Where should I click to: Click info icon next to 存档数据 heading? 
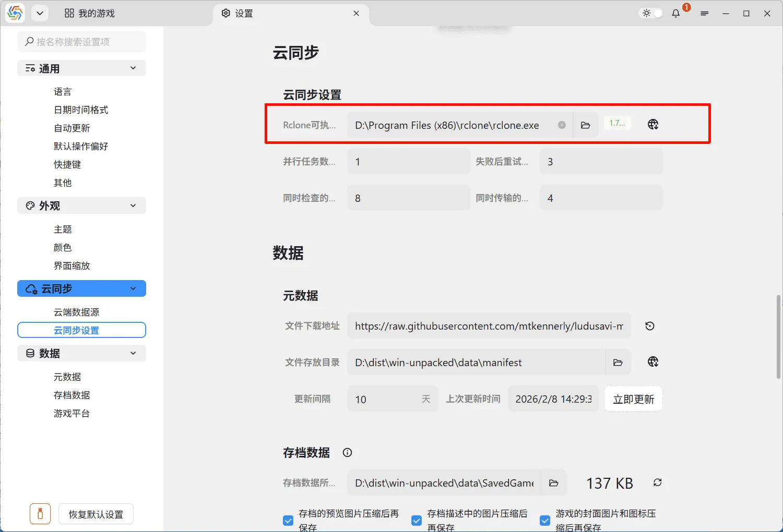pos(347,453)
